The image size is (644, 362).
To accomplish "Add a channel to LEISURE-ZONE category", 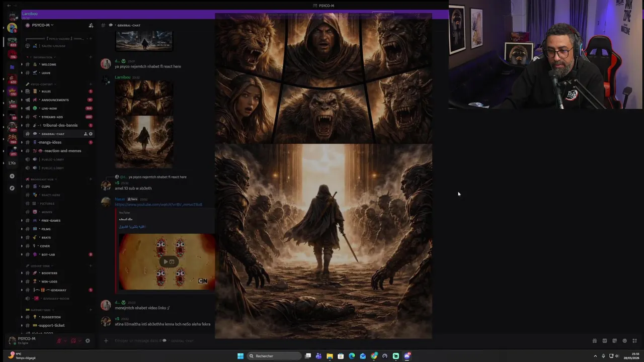I will coord(91,266).
